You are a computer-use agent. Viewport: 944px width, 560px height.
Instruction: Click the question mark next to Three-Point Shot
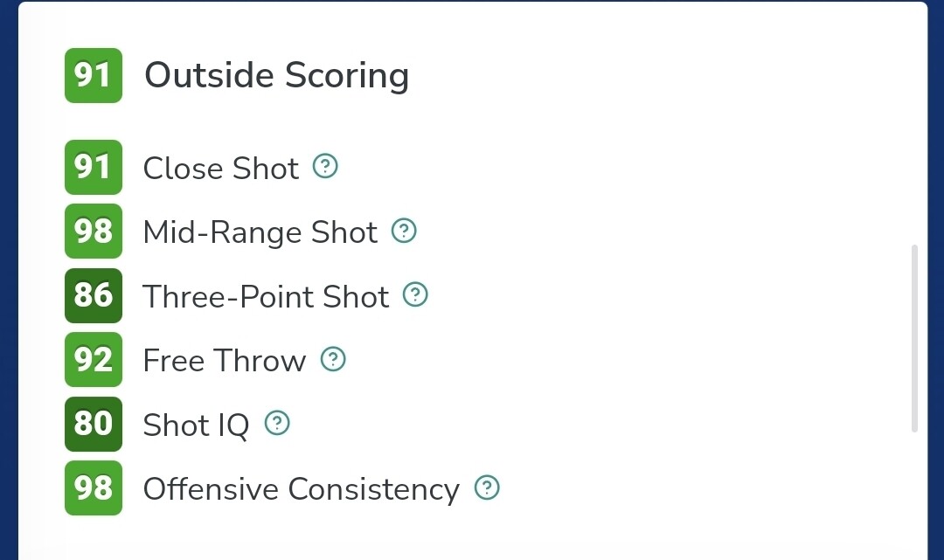(x=415, y=295)
